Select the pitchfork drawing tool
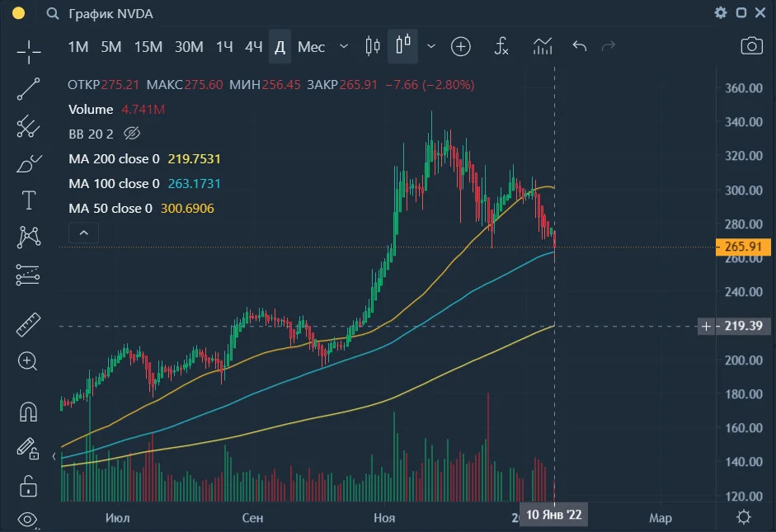 coord(28,126)
